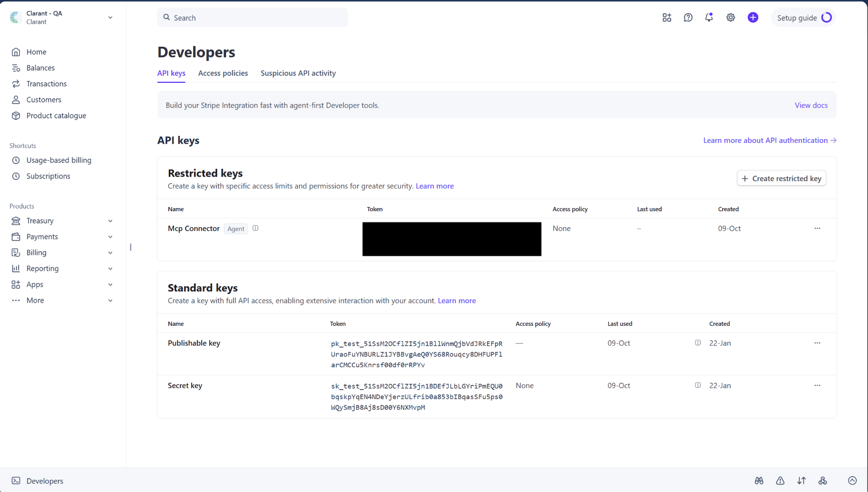Click the Publishable key pk_test token
Image resolution: width=868 pixels, height=492 pixels.
[x=416, y=355]
